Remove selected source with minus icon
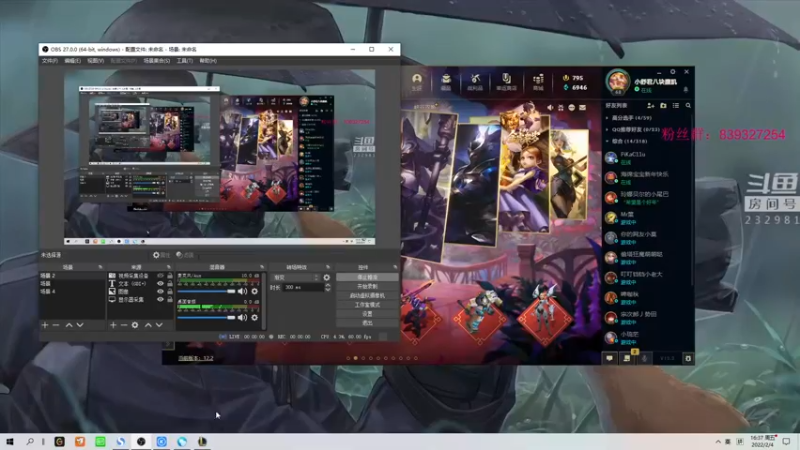 click(124, 325)
